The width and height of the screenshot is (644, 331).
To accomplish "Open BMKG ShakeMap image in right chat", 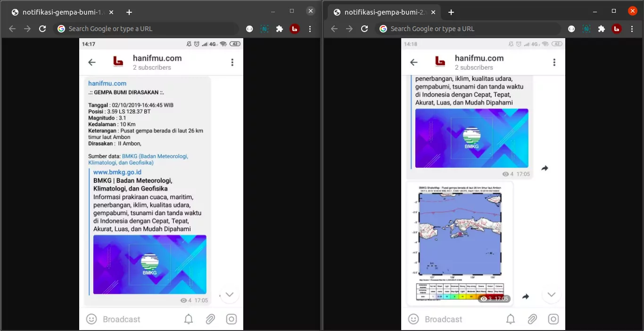I will tap(460, 244).
